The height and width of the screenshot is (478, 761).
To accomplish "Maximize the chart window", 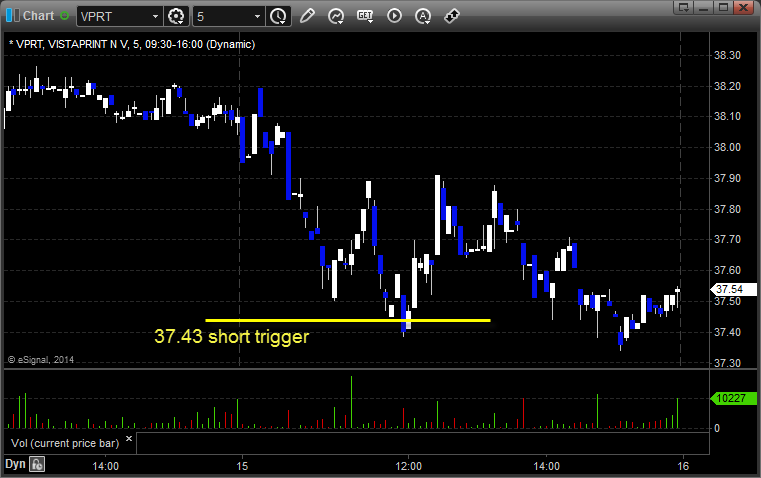I will (x=723, y=7).
